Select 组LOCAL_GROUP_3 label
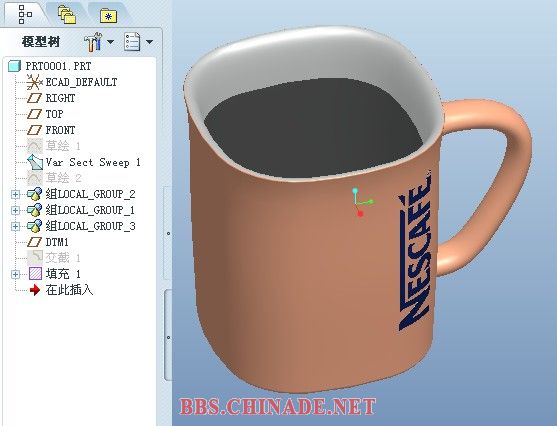This screenshot has width=557, height=426. 91,226
